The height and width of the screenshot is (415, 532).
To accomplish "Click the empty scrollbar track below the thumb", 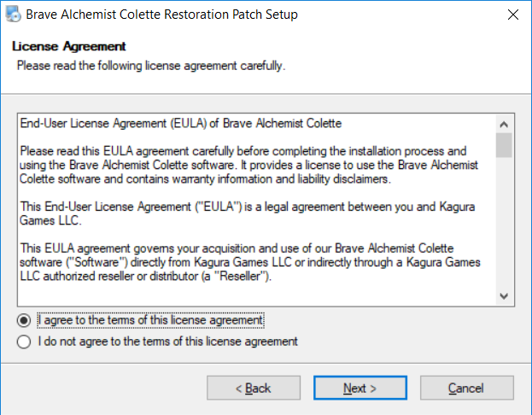I will pyautogui.click(x=504, y=222).
